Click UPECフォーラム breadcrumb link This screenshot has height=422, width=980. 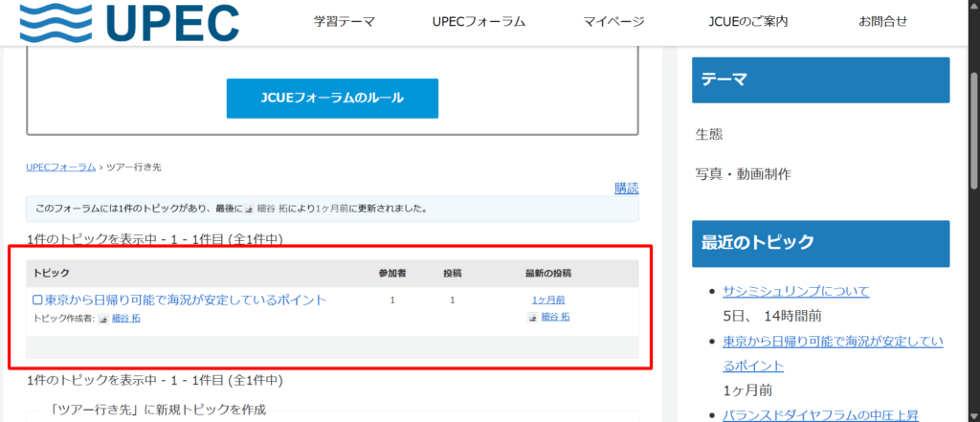[x=61, y=167]
